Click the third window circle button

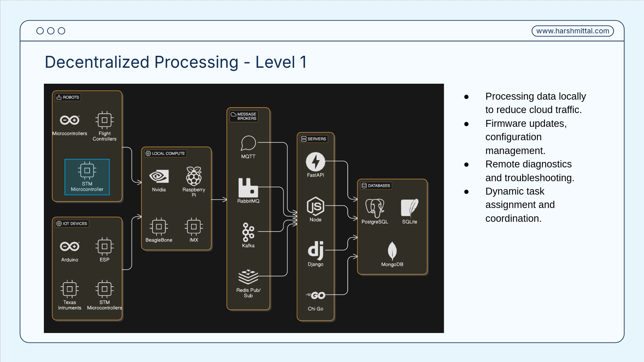point(62,31)
